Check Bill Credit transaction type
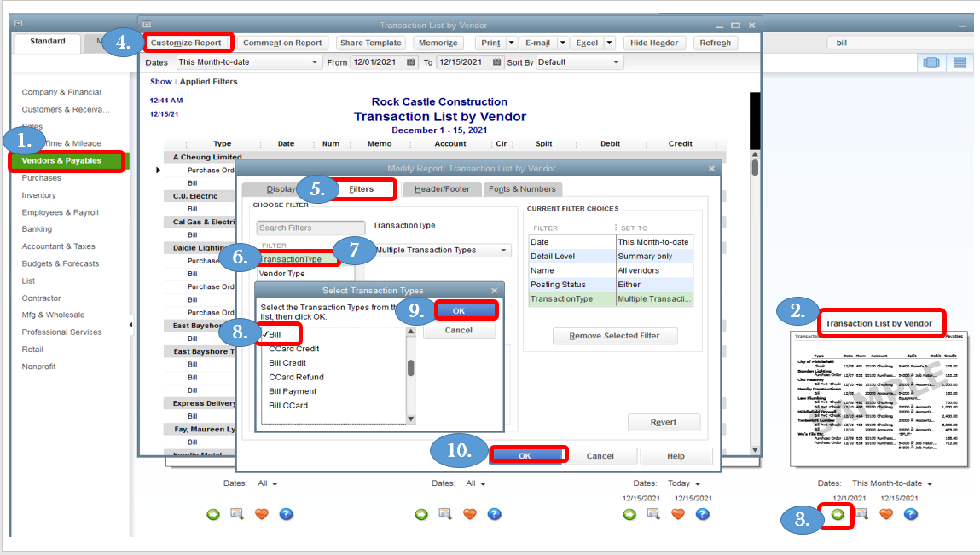Screen dimensions: 980x555 [x=287, y=363]
